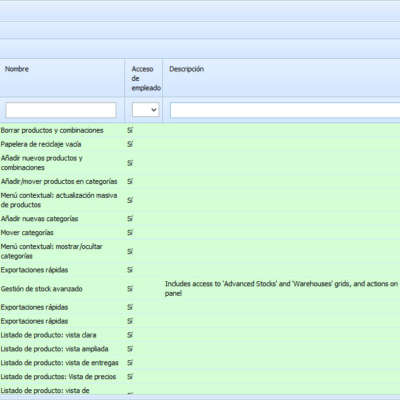Select the Añadir nuevas categorías row
This screenshot has height=400, width=400.
click(x=200, y=219)
